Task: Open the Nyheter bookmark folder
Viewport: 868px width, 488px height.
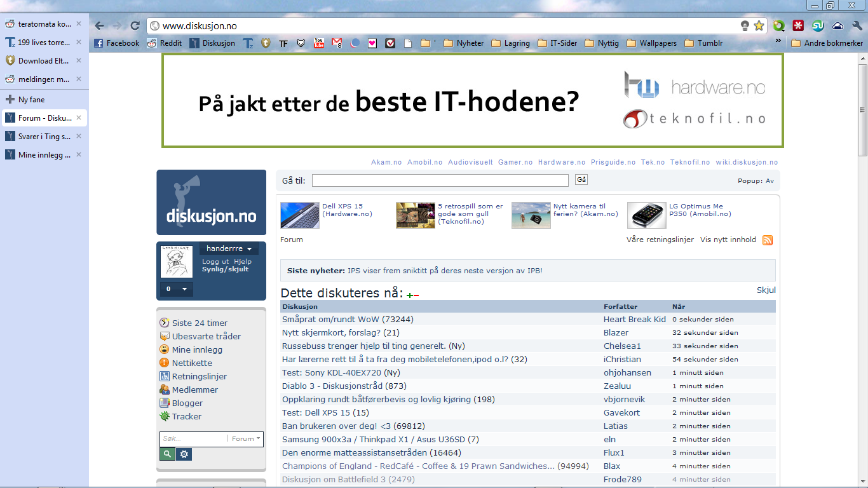Action: coord(464,43)
